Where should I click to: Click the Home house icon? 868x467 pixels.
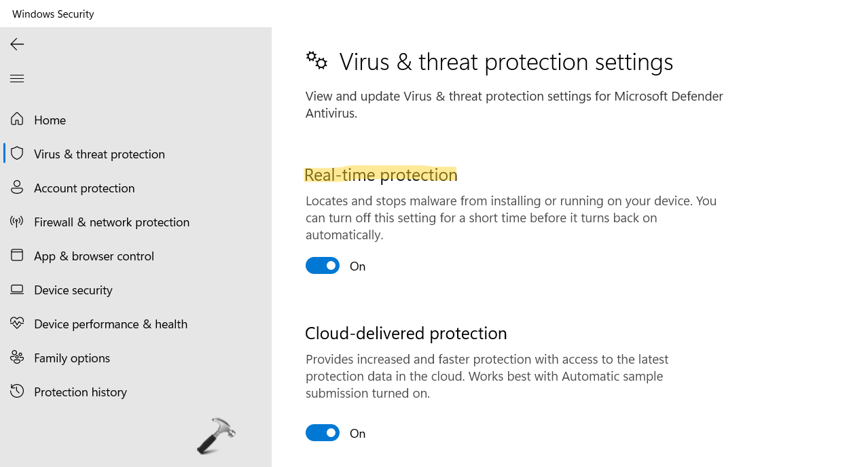(17, 120)
